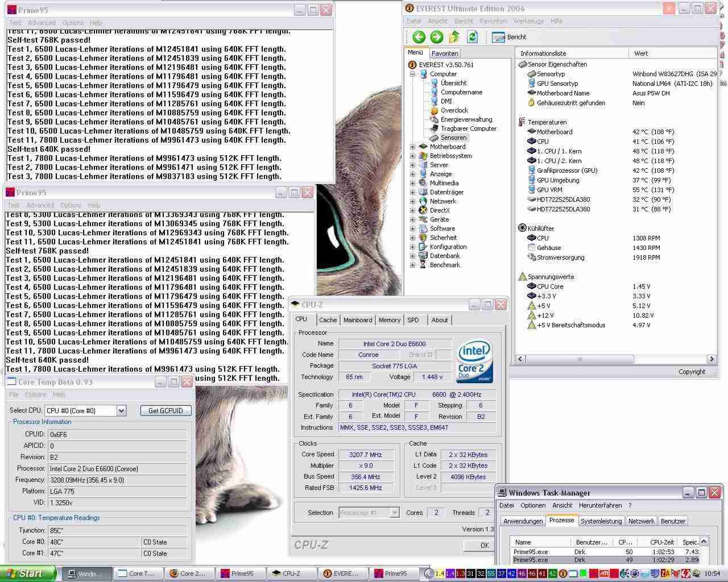The height and width of the screenshot is (582, 728).
Task: Expand the Multimedia node in EVEREST tree
Action: coord(412,183)
